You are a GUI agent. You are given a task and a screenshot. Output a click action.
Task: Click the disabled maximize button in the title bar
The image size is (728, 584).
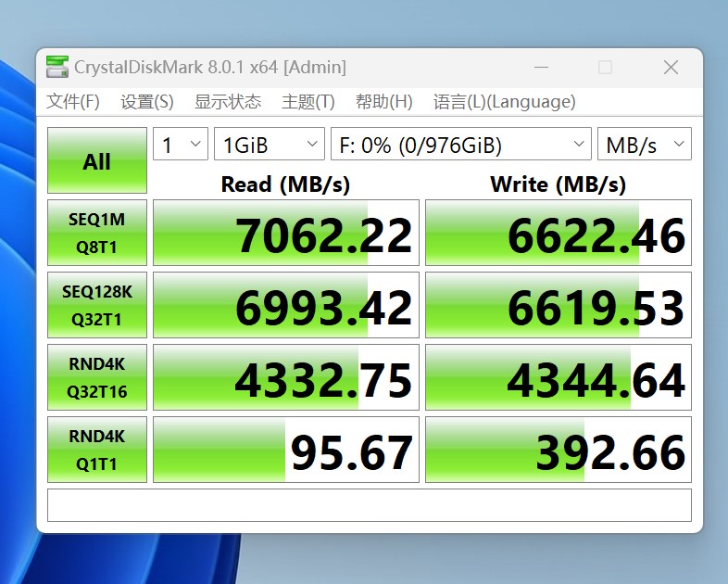(x=605, y=68)
